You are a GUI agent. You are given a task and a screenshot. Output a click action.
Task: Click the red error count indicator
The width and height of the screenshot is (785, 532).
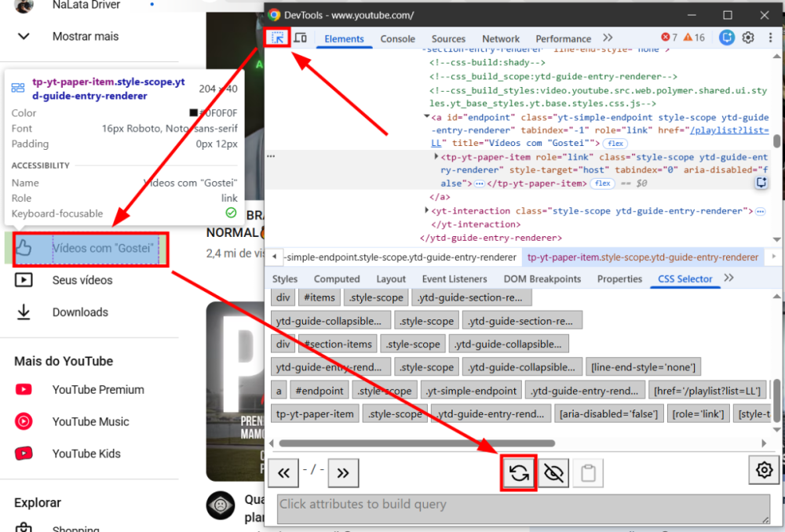tap(670, 38)
